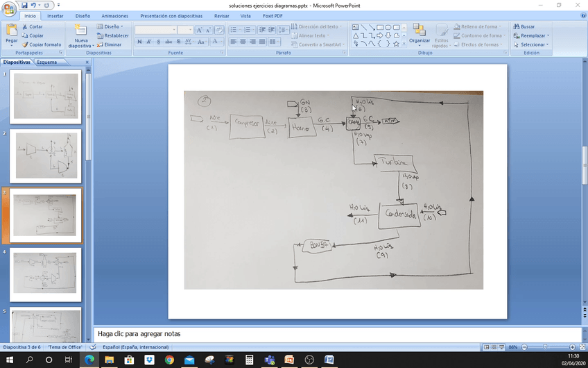
Task: Expand the shapes gallery with the More arrow
Action: [x=404, y=44]
